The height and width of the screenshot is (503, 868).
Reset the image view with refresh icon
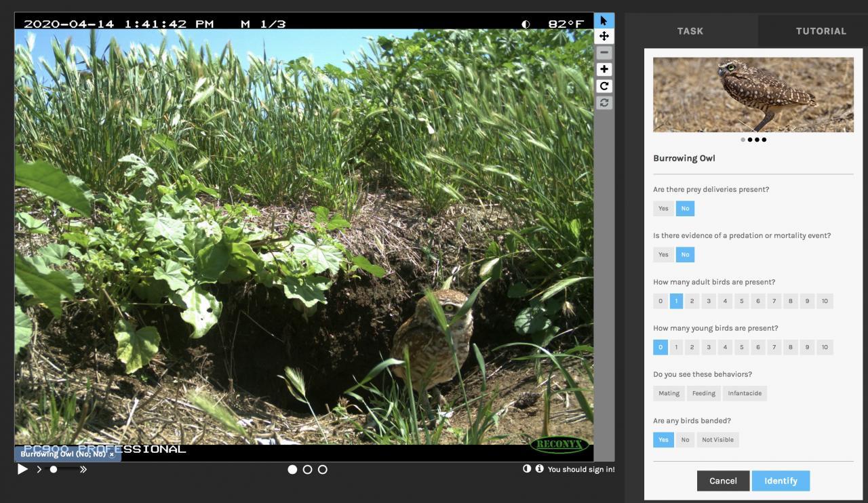pyautogui.click(x=604, y=103)
